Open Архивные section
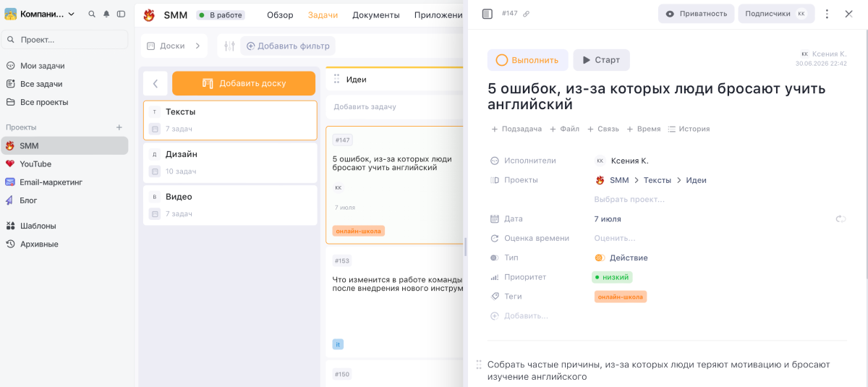 (x=39, y=244)
